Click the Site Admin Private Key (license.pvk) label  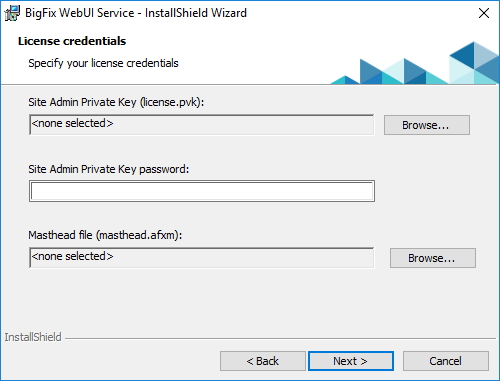116,102
